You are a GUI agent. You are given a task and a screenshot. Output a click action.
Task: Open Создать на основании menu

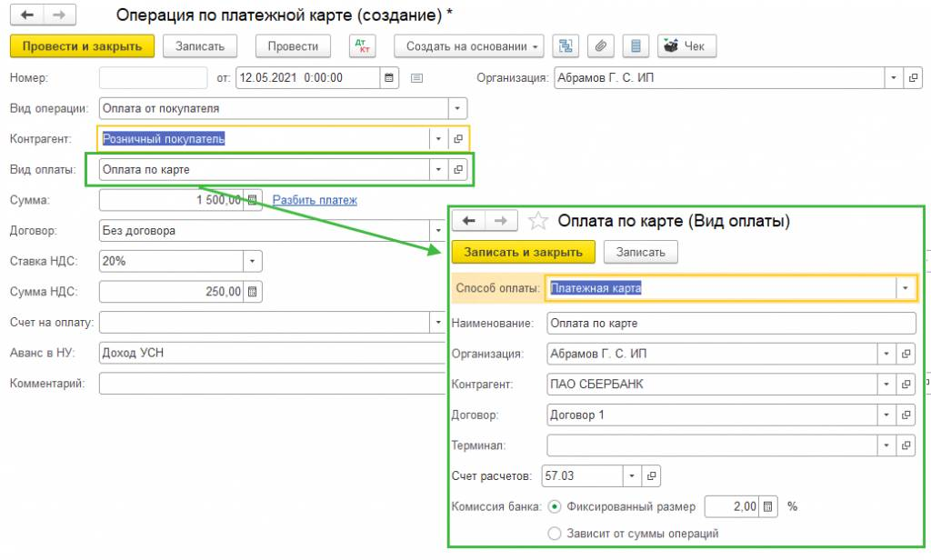click(x=469, y=46)
